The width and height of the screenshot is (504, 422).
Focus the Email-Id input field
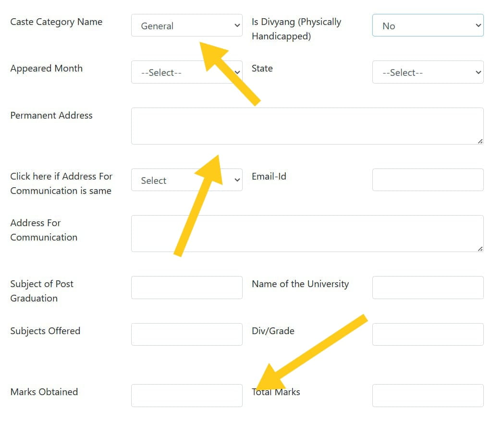(428, 180)
